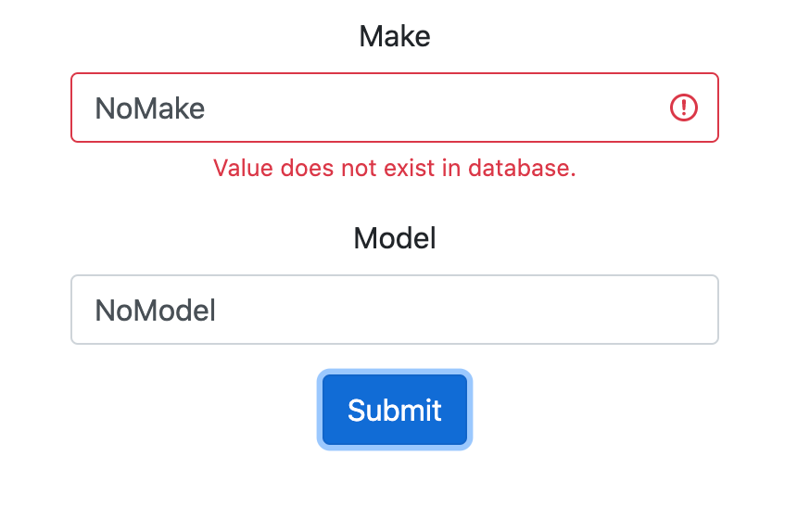Click the word 'Value' in the red message
Image resolution: width=810 pixels, height=532 pixels.
coord(244,169)
